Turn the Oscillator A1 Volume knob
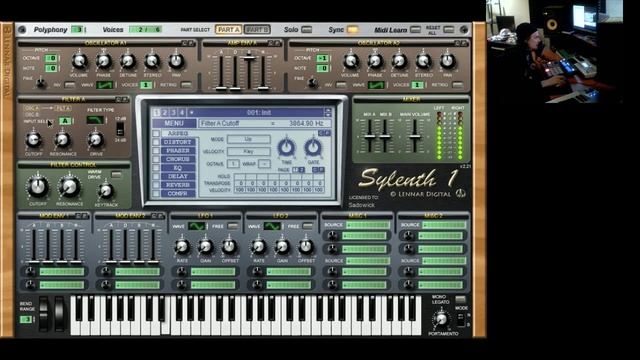640x360 pixels. click(x=79, y=61)
